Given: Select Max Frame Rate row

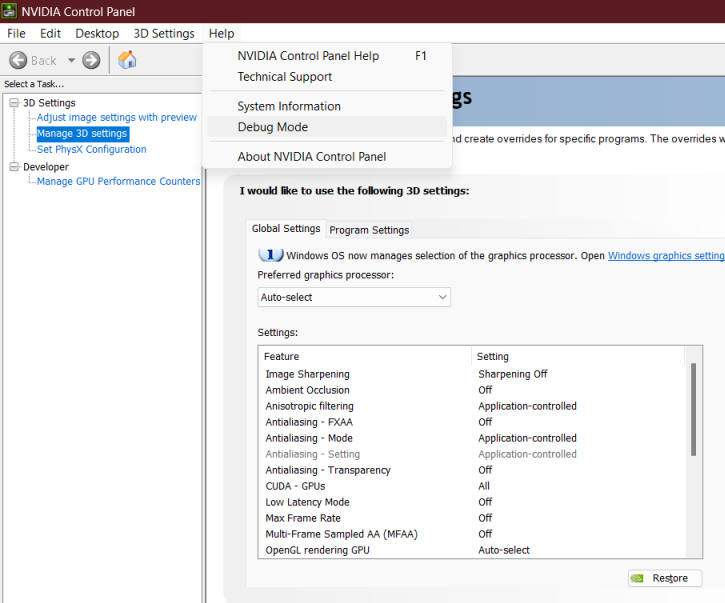Looking at the screenshot, I should tap(472, 518).
